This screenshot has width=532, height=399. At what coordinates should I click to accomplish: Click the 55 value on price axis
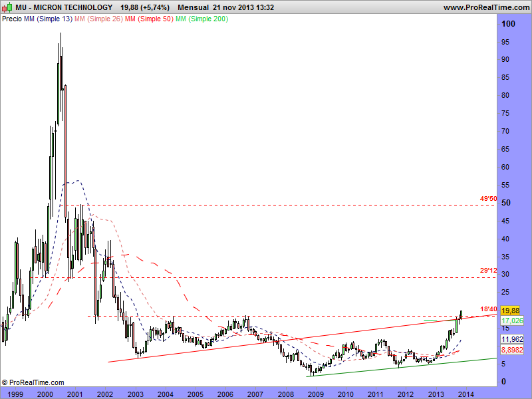(505, 186)
